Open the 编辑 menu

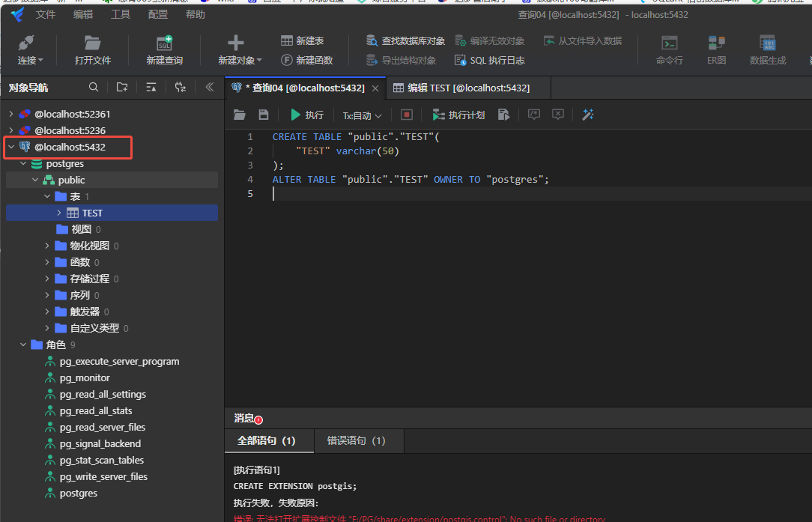click(83, 14)
